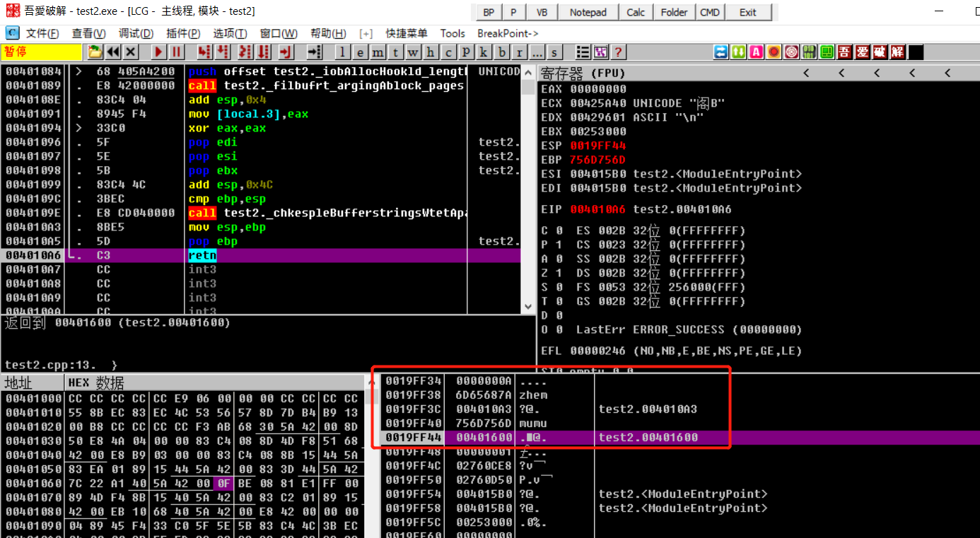980x538 pixels.
Task: Click the debugging options list icon
Action: 583,52
